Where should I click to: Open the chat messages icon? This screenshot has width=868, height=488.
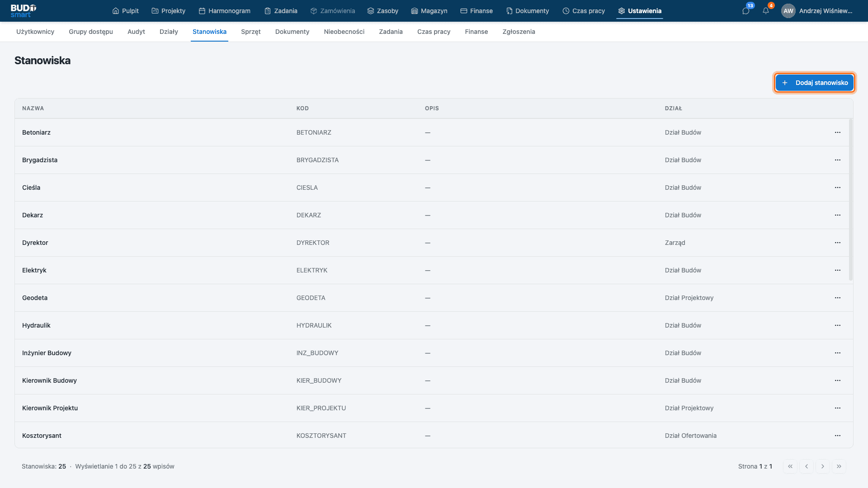click(x=746, y=11)
